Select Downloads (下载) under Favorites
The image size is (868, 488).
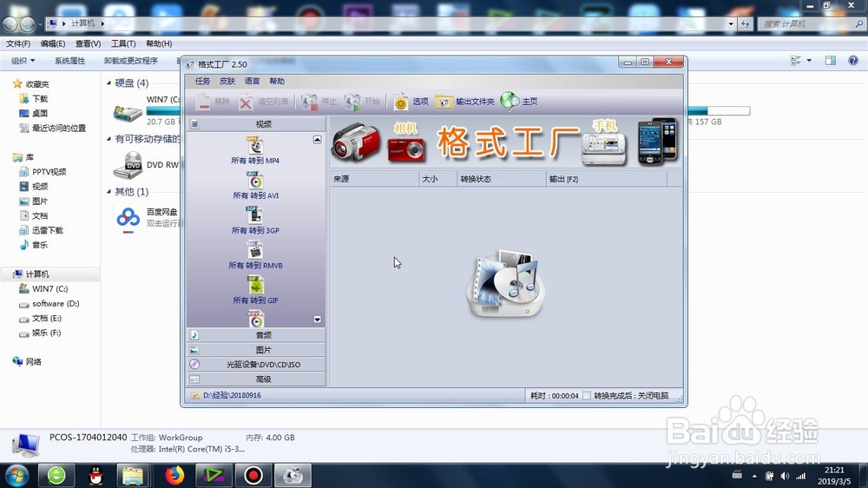coord(40,99)
